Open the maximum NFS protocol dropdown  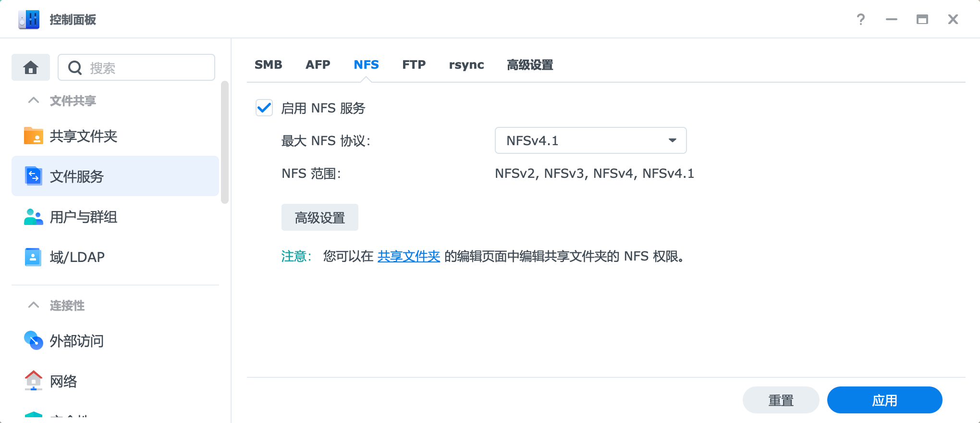[590, 140]
